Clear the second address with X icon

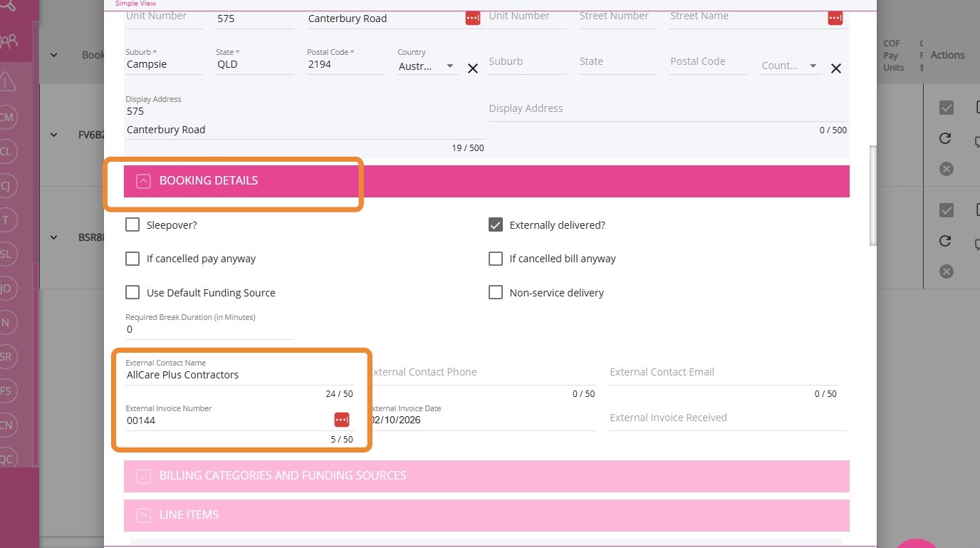coord(836,68)
